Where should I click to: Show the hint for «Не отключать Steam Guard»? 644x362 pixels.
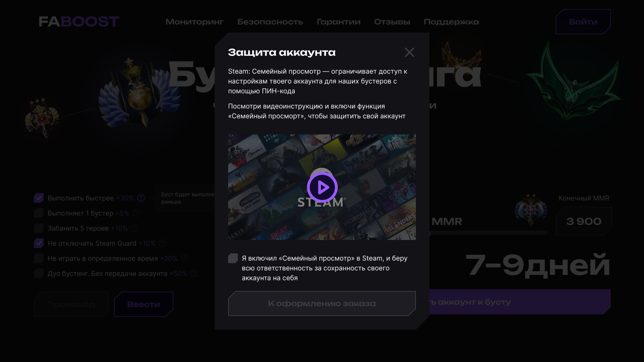click(x=162, y=244)
